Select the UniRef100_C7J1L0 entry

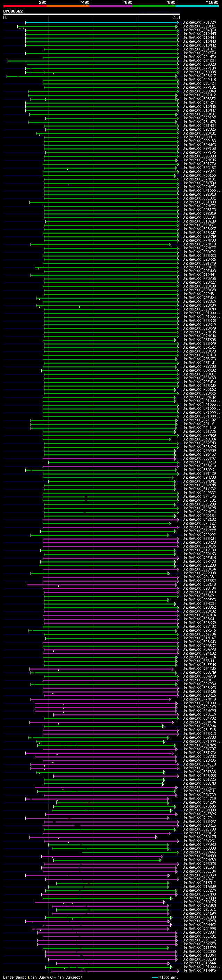(x=199, y=428)
